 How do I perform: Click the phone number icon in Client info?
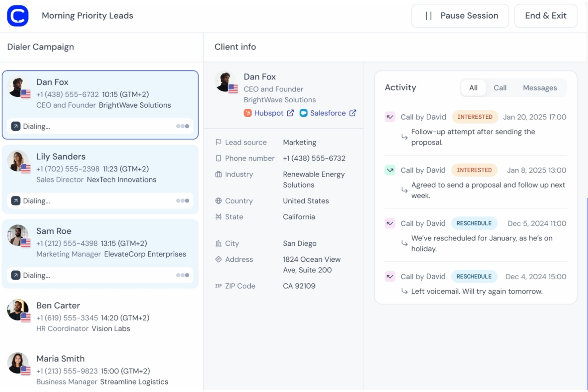click(219, 158)
